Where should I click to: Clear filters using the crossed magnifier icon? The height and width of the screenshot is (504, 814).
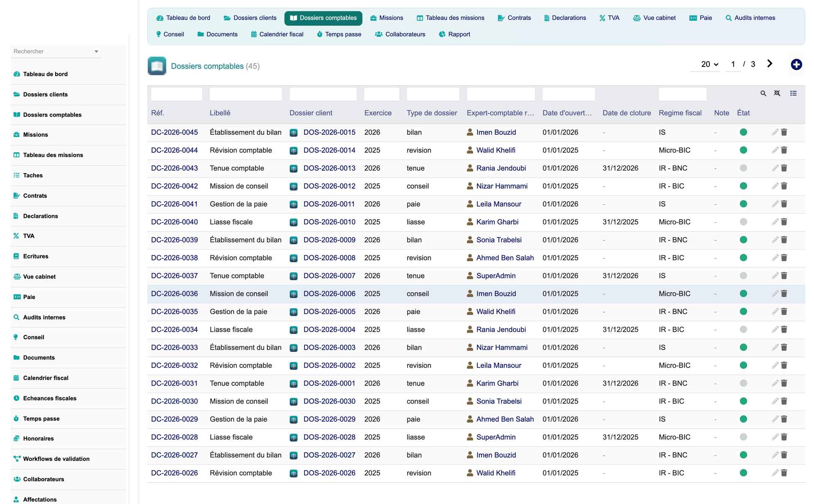click(777, 93)
